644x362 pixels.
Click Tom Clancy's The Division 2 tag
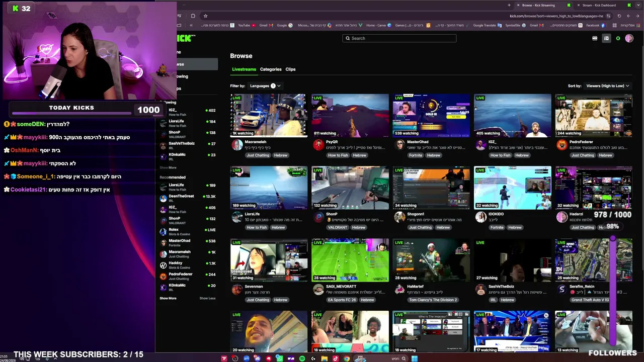tap(433, 300)
